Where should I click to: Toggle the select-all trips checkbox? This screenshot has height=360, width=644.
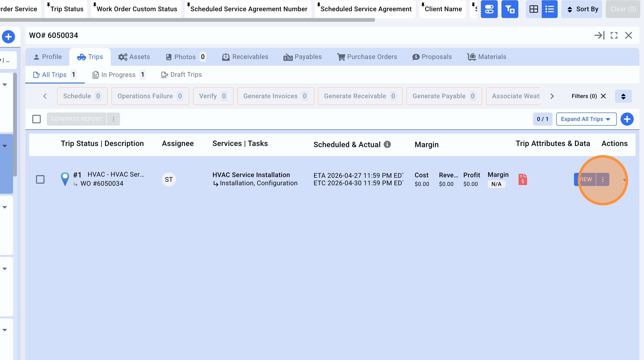click(37, 119)
